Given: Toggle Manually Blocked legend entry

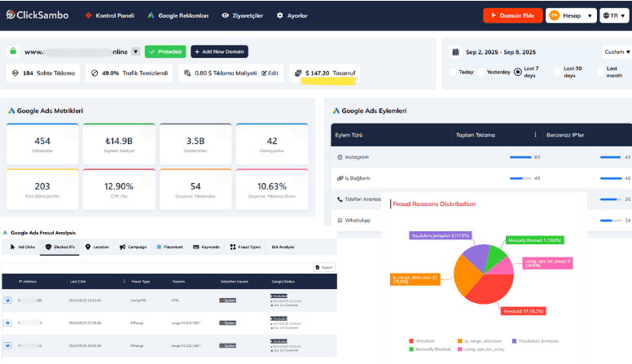Looking at the screenshot, I should 430,349.
